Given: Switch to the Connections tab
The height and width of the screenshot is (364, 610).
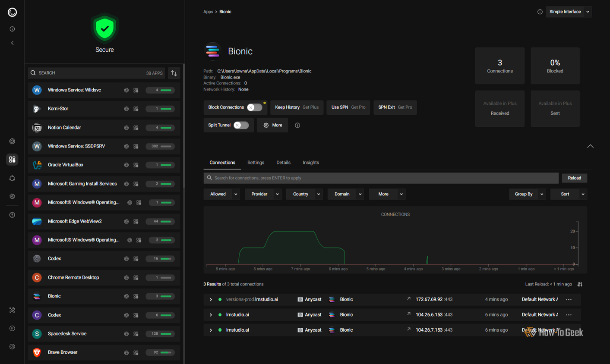Looking at the screenshot, I should pyautogui.click(x=222, y=163).
